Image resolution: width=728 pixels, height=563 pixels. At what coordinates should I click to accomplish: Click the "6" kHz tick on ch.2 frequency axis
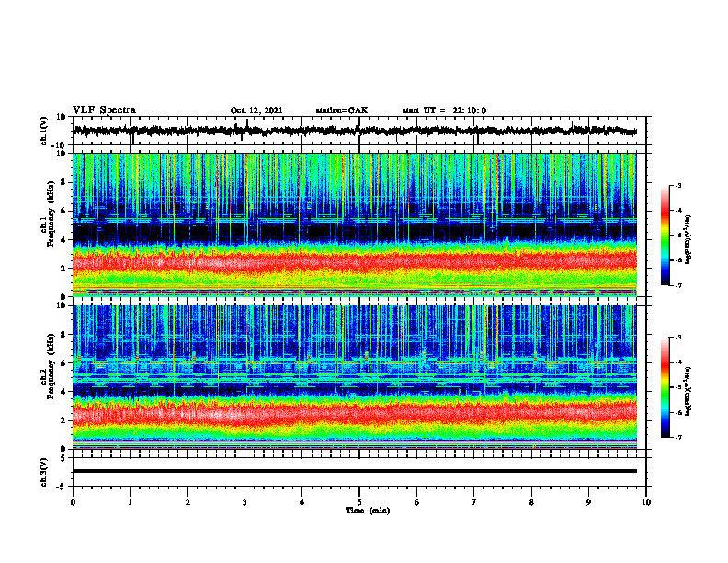pyautogui.click(x=63, y=363)
